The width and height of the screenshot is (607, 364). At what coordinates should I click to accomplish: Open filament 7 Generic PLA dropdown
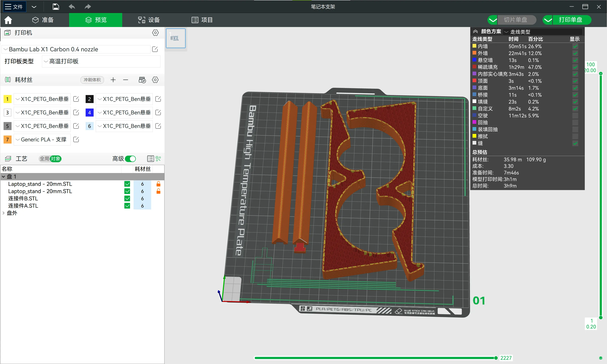coord(42,139)
